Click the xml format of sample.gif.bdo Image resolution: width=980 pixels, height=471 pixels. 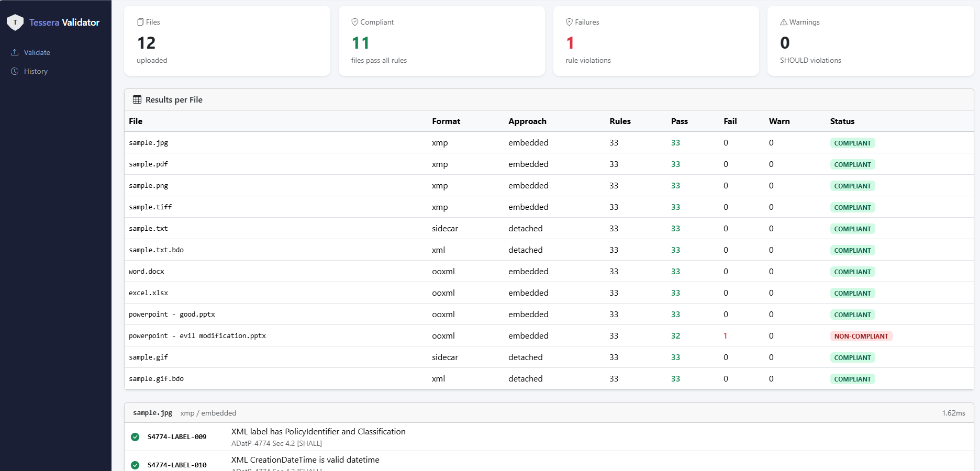coord(439,378)
